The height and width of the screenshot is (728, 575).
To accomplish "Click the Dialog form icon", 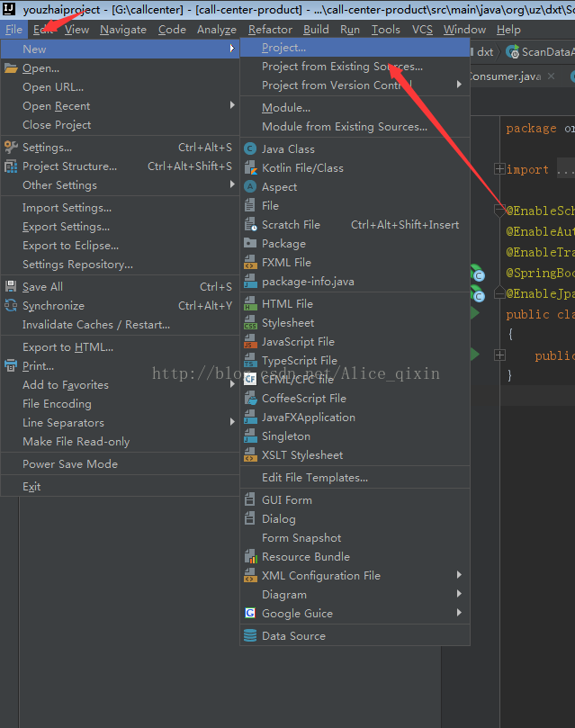I will [249, 518].
